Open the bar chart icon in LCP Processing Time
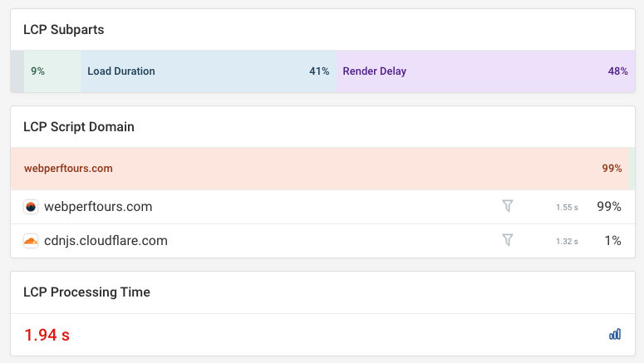Viewport: 644px width, 363px height. click(x=615, y=335)
